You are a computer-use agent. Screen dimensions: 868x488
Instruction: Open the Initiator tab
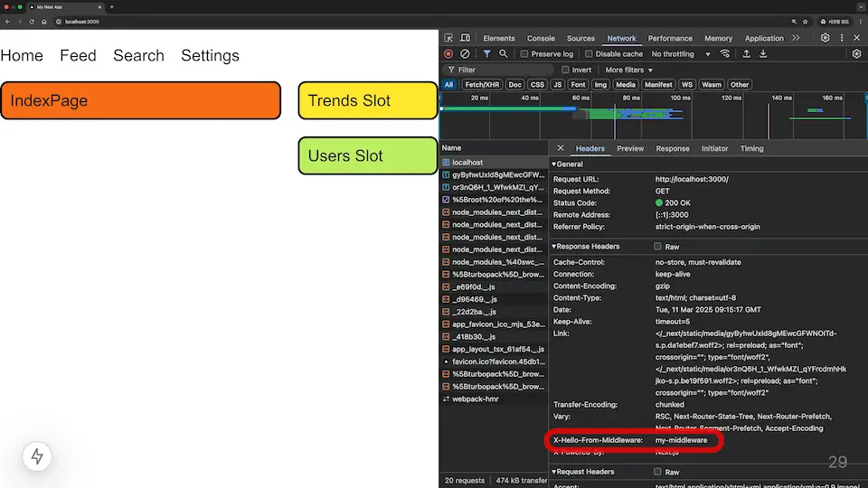click(x=714, y=148)
